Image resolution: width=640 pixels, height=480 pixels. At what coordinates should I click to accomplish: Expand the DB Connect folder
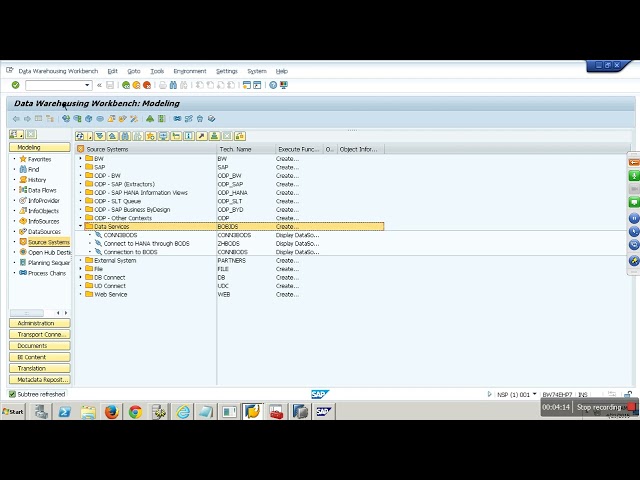click(80, 277)
